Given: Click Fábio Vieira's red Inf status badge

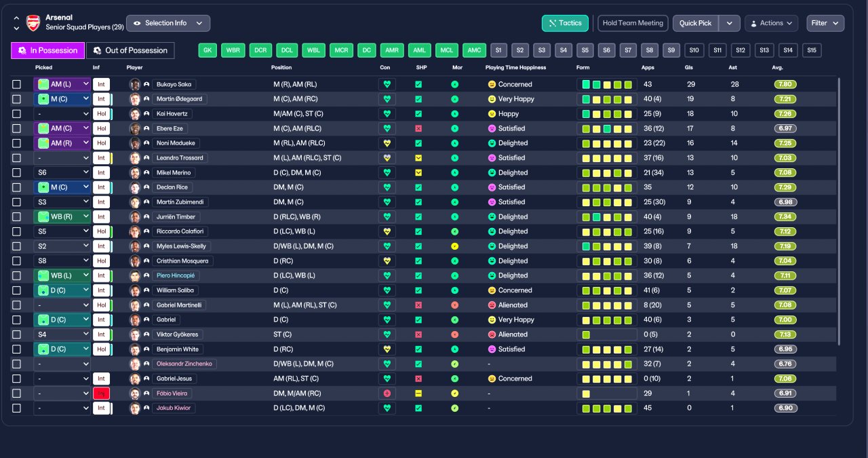Looking at the screenshot, I should [x=101, y=394].
